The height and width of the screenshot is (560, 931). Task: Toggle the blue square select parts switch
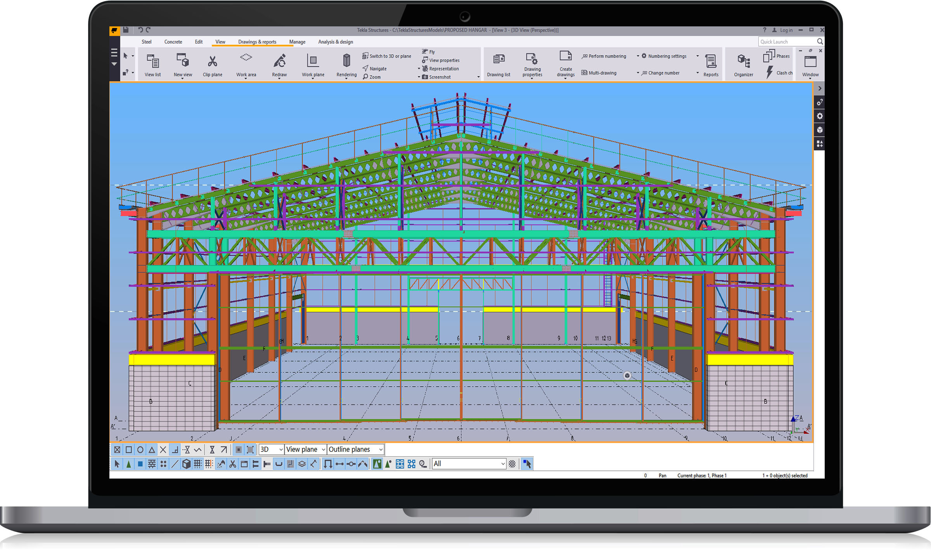pyautogui.click(x=140, y=464)
